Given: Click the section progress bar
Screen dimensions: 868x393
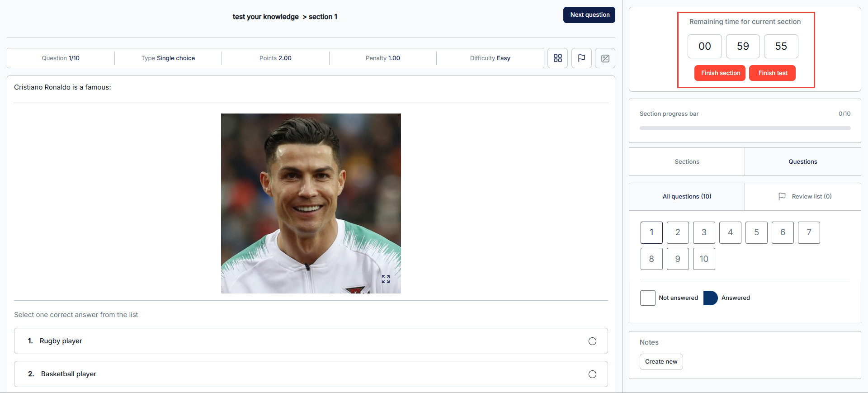Looking at the screenshot, I should pos(745,128).
